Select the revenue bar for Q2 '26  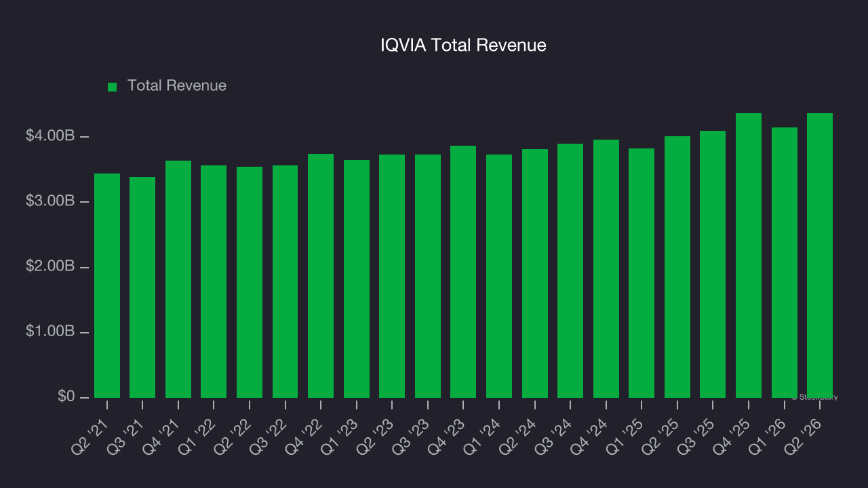point(820,256)
